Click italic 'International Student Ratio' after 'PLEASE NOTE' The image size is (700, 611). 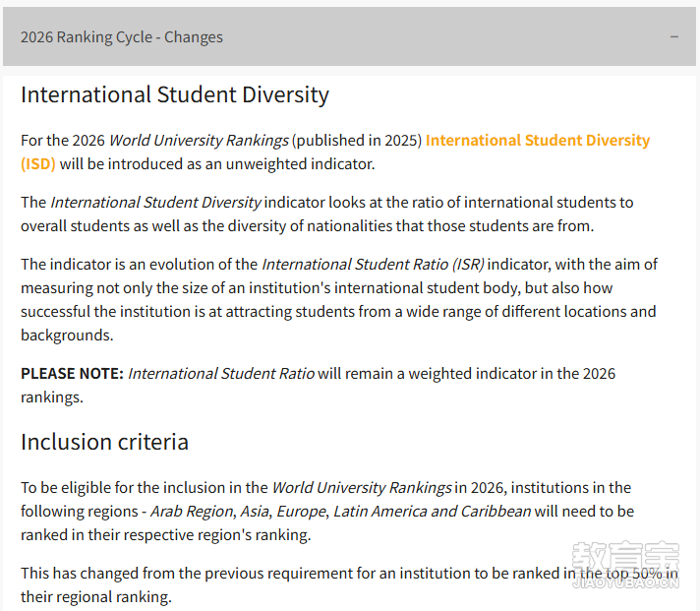221,374
